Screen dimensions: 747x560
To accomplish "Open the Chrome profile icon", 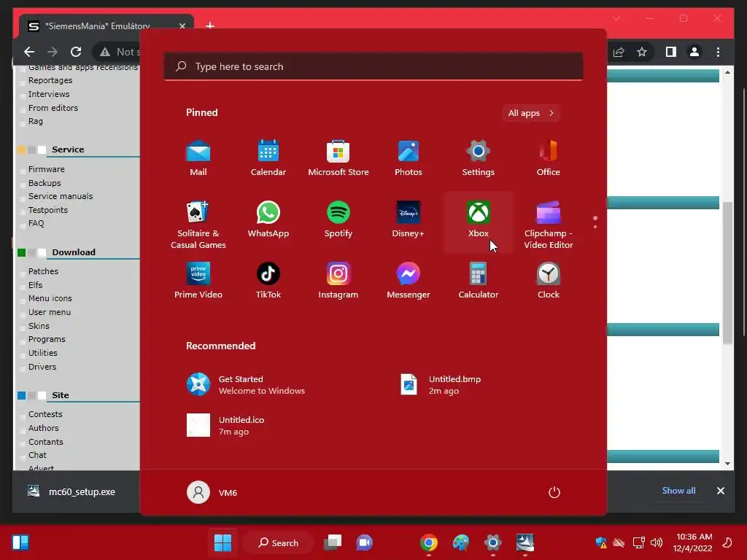I will pyautogui.click(x=694, y=52).
